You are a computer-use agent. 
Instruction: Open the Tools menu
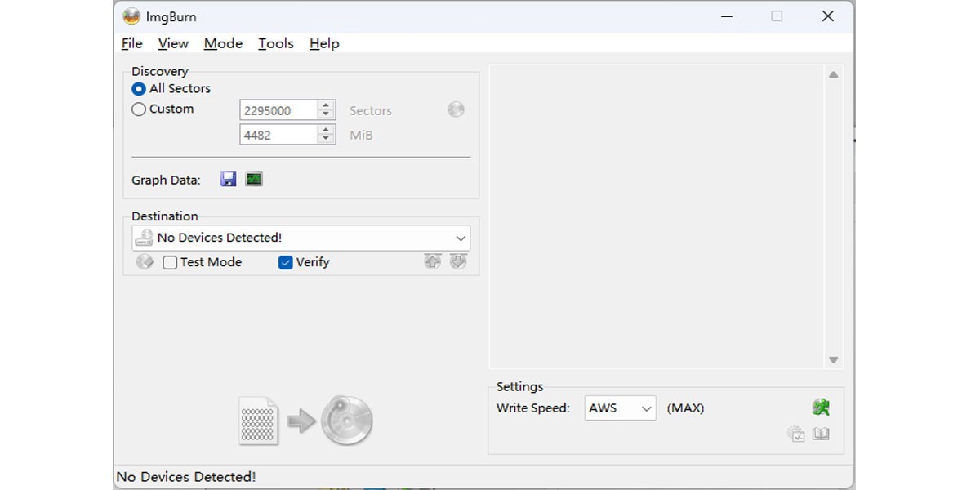pyautogui.click(x=276, y=44)
